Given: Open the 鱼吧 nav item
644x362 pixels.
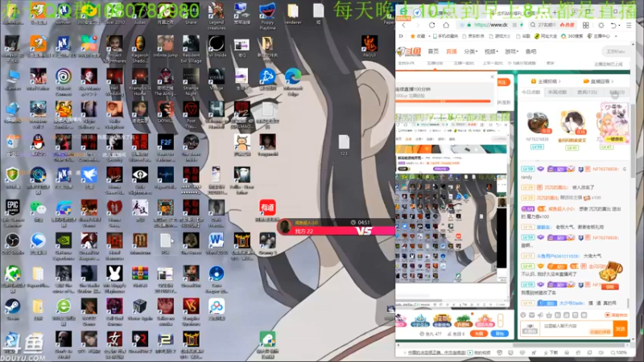Looking at the screenshot, I should tap(531, 51).
